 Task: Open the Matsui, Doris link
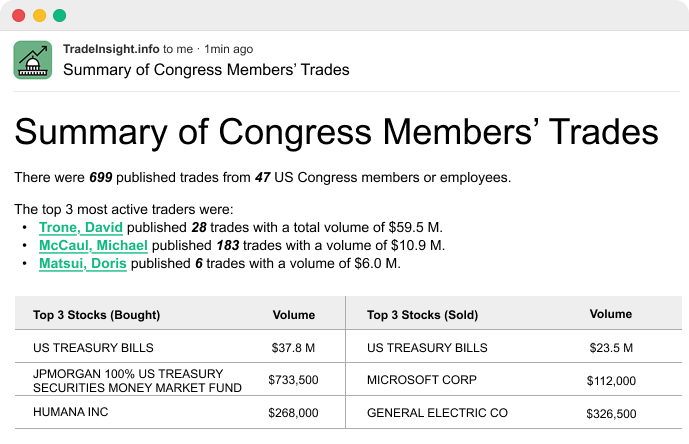(x=83, y=263)
